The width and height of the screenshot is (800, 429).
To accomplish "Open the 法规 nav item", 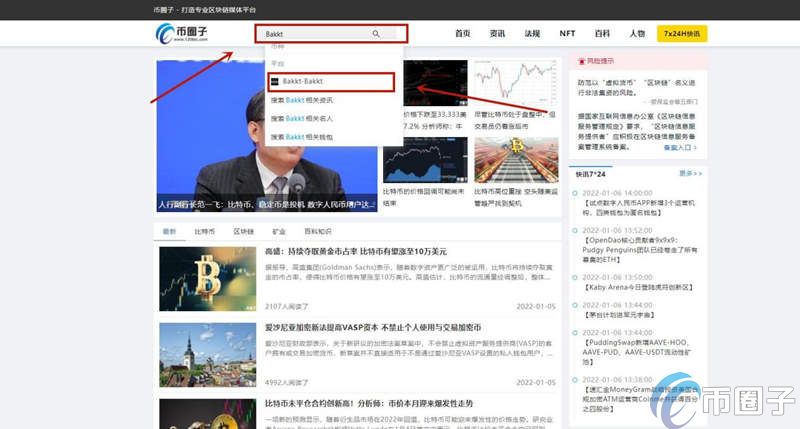I will coord(532,34).
